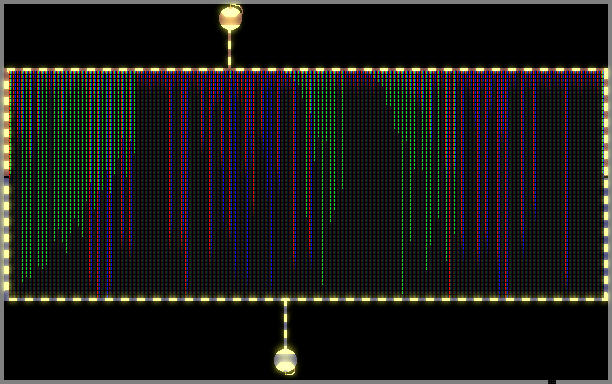The height and width of the screenshot is (384, 612).
Task: Click the long green line reaching bottom center
Action: click(322, 179)
